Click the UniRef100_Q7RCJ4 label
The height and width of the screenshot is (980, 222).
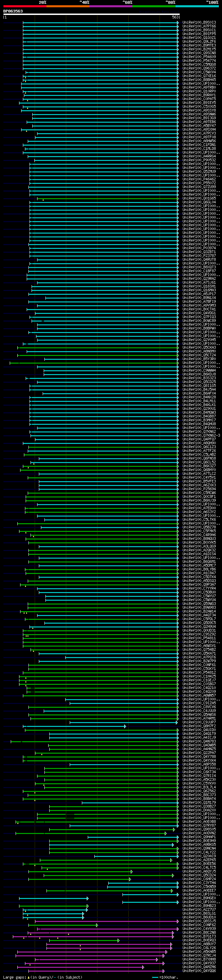[x=199, y=956]
